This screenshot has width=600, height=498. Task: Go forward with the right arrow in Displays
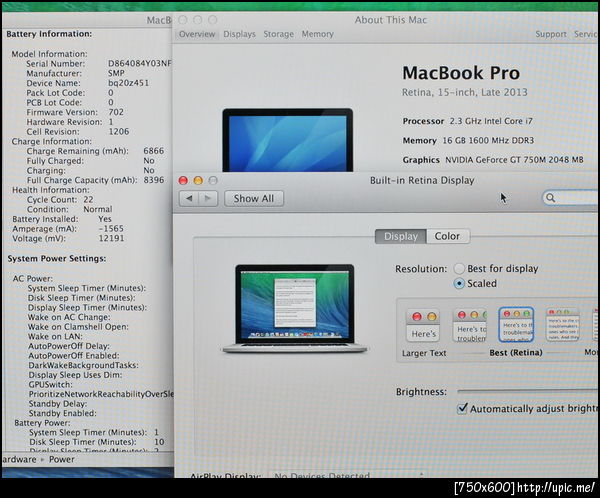pyautogui.click(x=208, y=199)
